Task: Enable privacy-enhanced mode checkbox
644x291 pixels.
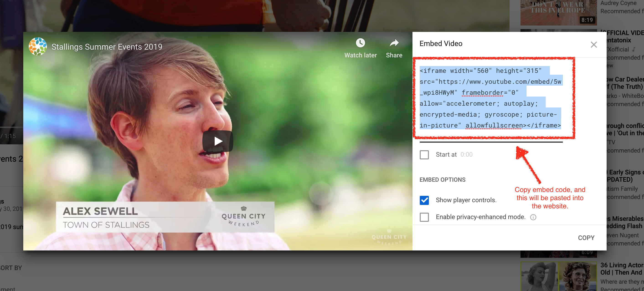Action: 424,217
